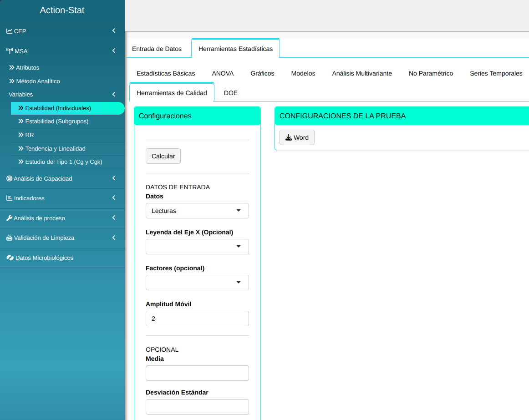This screenshot has width=529, height=420.
Task: Click the Análisis de Capacidad target icon
Action: pyautogui.click(x=9, y=179)
